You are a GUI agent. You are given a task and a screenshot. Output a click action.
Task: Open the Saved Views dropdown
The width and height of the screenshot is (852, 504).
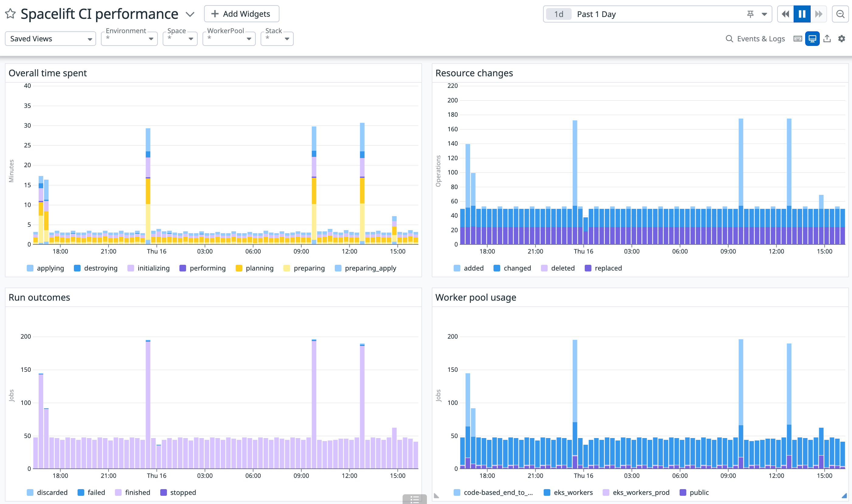pyautogui.click(x=50, y=38)
